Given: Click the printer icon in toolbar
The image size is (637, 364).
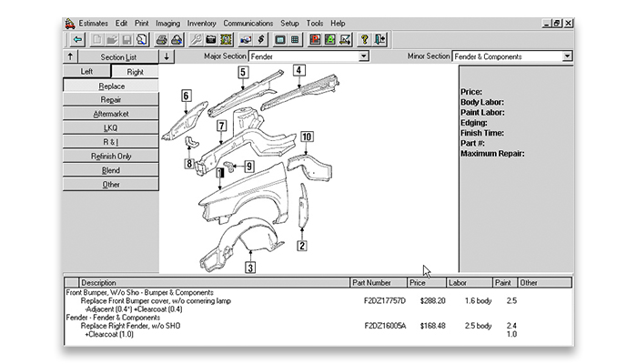Looking at the screenshot, I should click(x=162, y=40).
